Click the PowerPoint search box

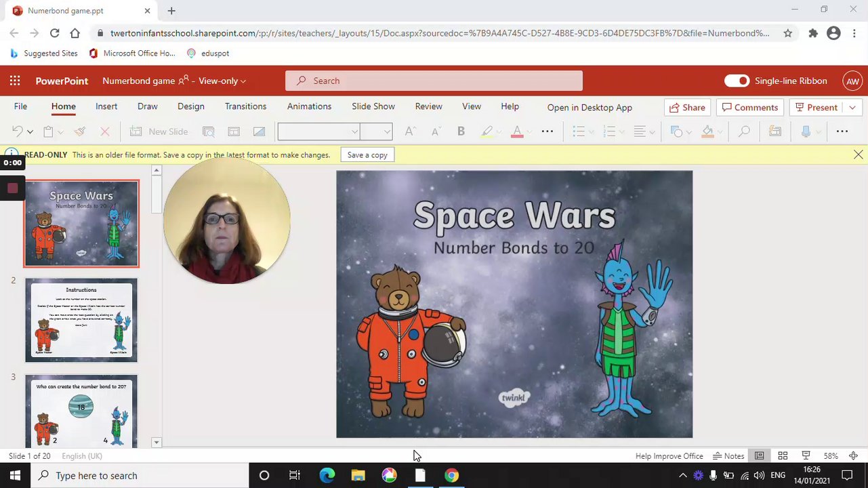(434, 81)
